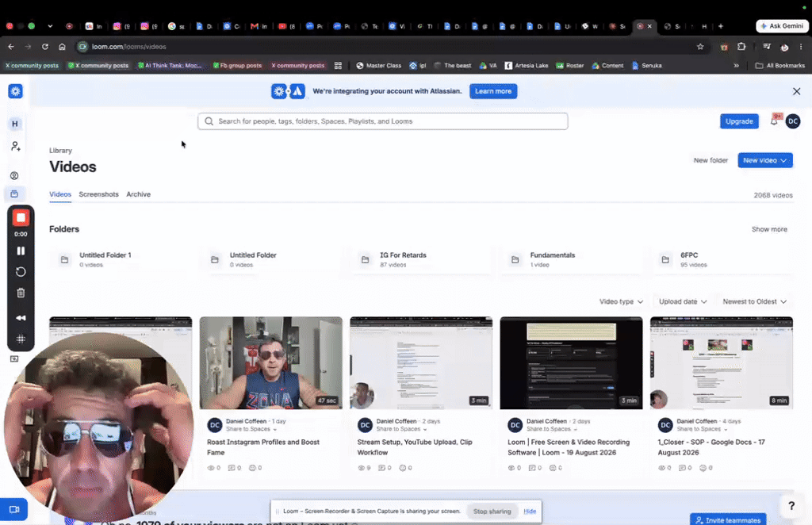Click the grid drag handle on the recorder bar
This screenshot has height=525, width=812.
(x=21, y=339)
